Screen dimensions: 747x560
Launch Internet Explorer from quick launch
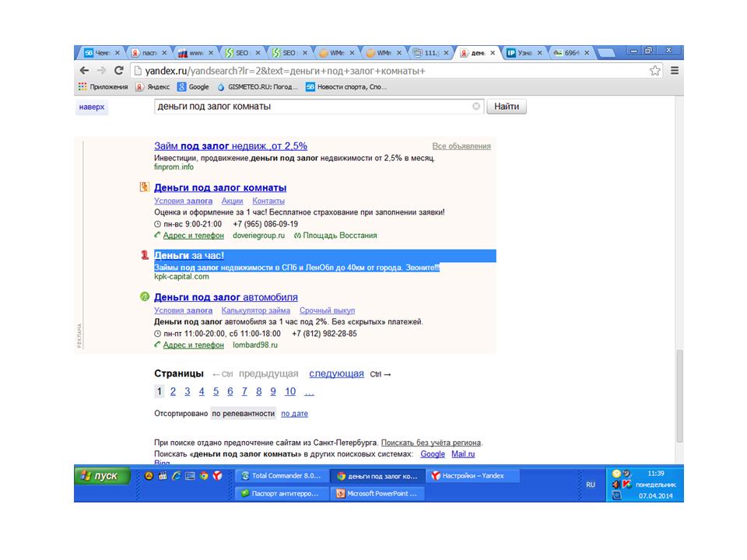[x=176, y=476]
